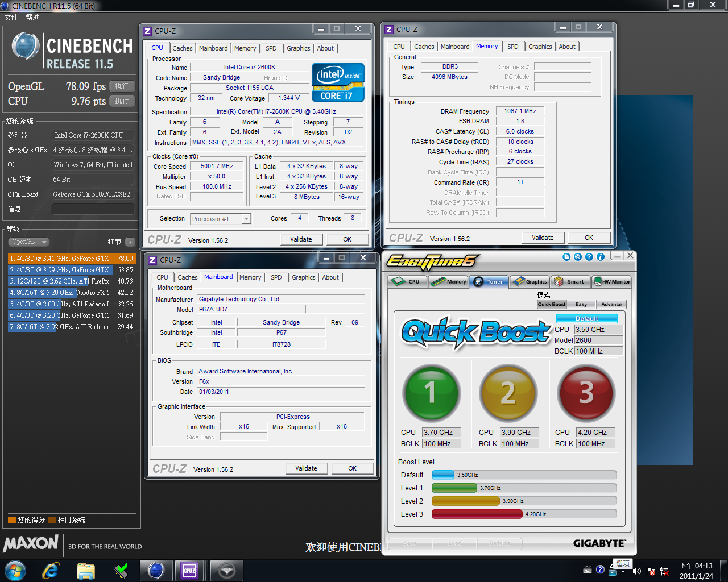Switch to SPD tab in CPU-Z Memory window
Screen dimensions: 728x582
[x=513, y=47]
